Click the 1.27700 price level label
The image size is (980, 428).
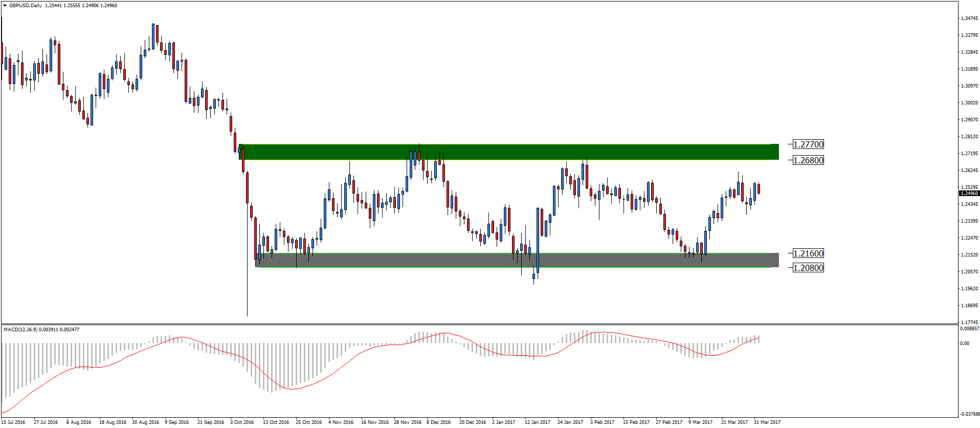point(808,145)
